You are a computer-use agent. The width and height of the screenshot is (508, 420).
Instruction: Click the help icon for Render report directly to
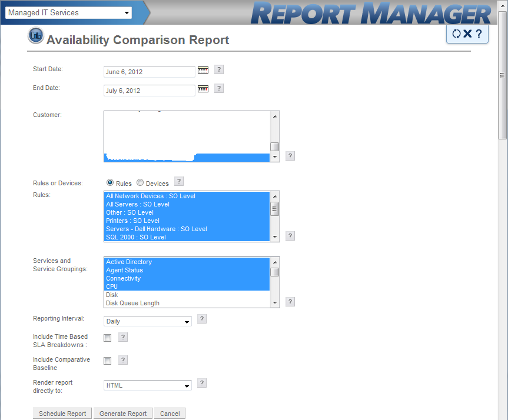click(x=201, y=382)
